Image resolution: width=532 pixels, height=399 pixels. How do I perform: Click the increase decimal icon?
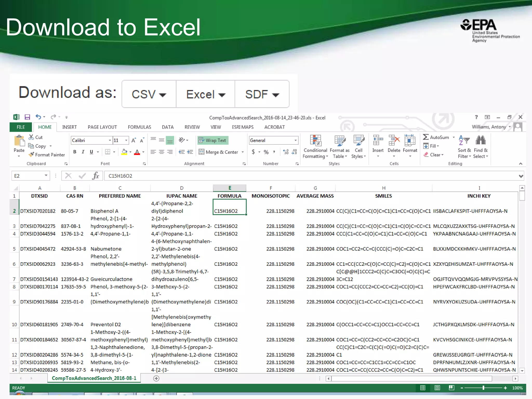point(286,152)
